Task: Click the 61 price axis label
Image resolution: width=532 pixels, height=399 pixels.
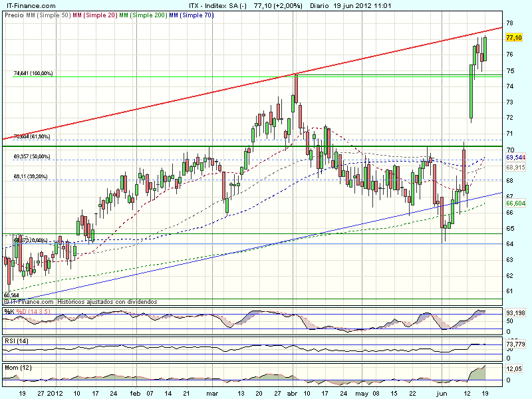Action: 509,291
